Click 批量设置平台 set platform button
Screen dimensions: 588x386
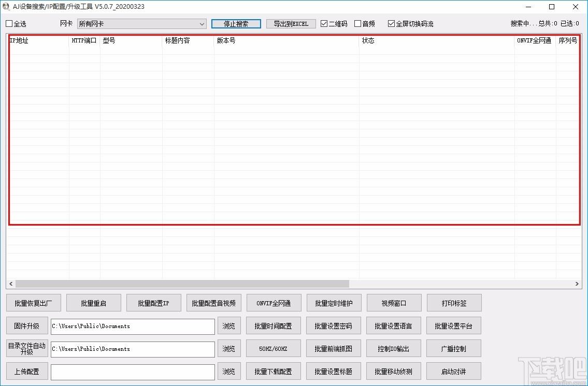point(454,326)
